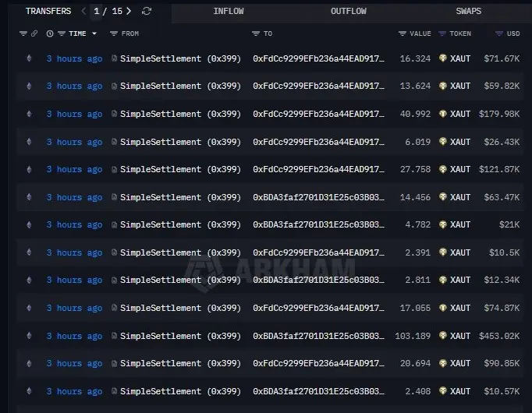Click the USD amount $12.34K
This screenshot has width=532, height=413.
[502, 281]
